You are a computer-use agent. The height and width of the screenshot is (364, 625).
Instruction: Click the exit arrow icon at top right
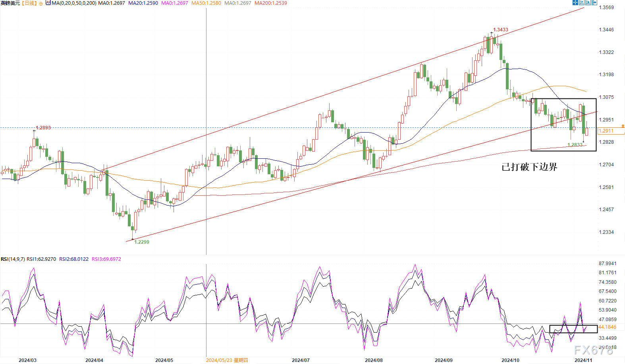tap(594, 2)
